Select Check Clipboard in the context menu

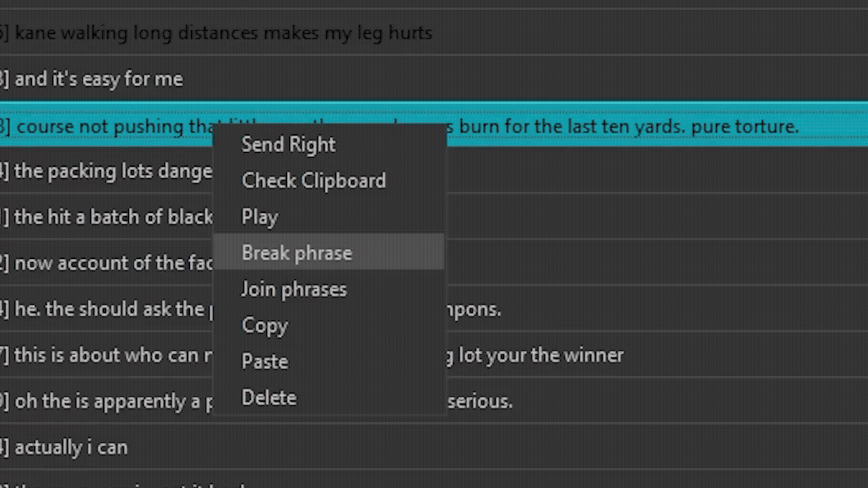click(313, 181)
